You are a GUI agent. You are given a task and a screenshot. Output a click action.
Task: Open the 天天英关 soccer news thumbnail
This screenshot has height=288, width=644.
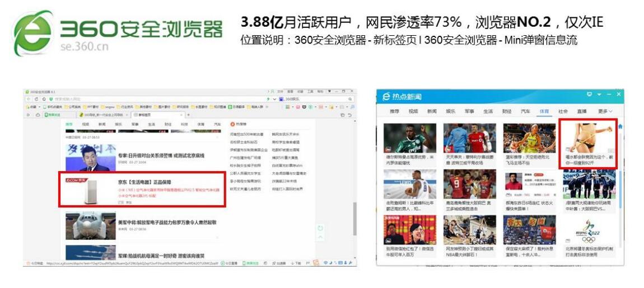pyautogui.click(x=469, y=138)
